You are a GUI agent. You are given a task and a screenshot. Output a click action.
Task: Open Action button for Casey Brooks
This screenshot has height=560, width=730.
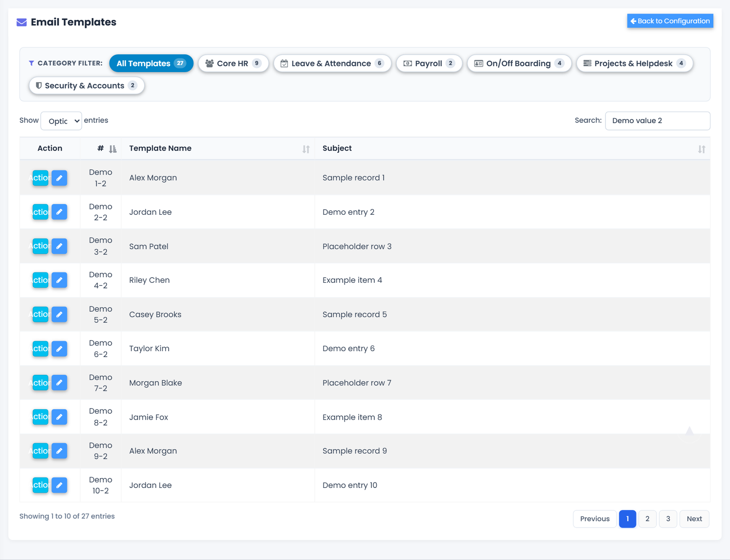click(x=41, y=314)
